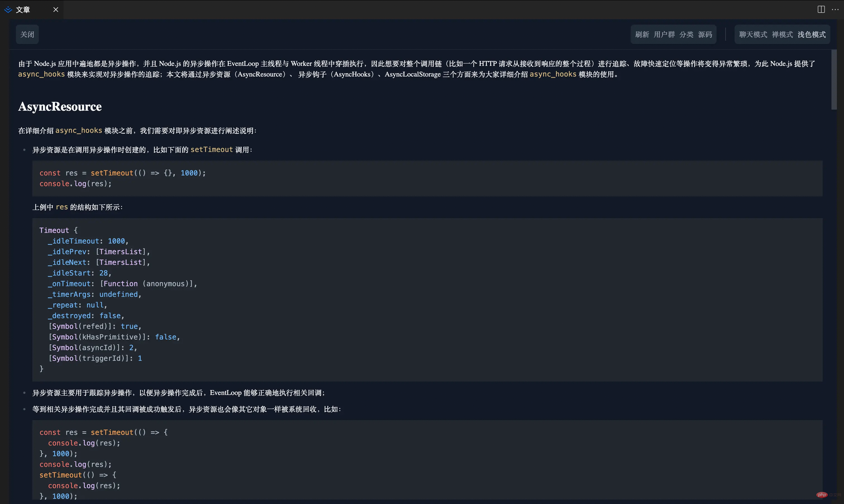Screen dimensions: 844x504
Task: Click async_hooks code after 在详细介绍
Action: point(78,131)
